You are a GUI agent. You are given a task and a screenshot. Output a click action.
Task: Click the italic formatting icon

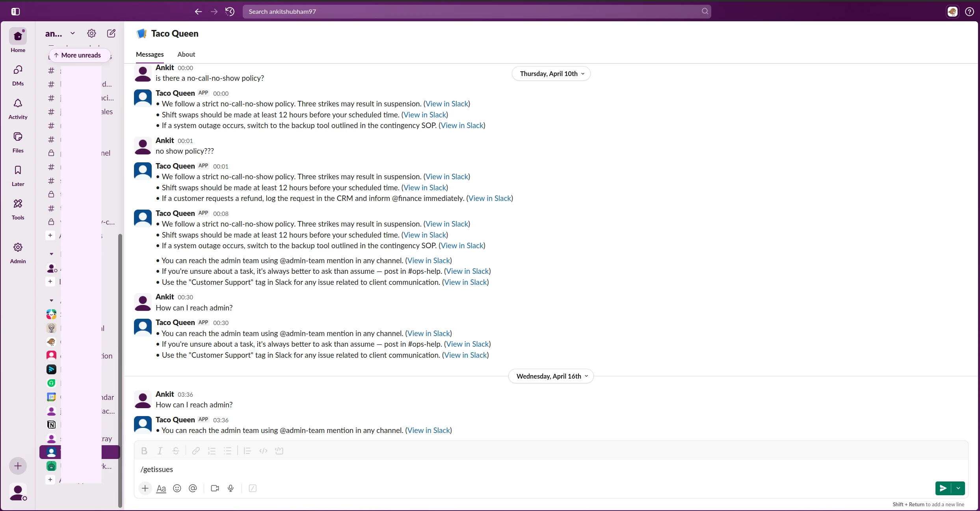[x=160, y=451]
